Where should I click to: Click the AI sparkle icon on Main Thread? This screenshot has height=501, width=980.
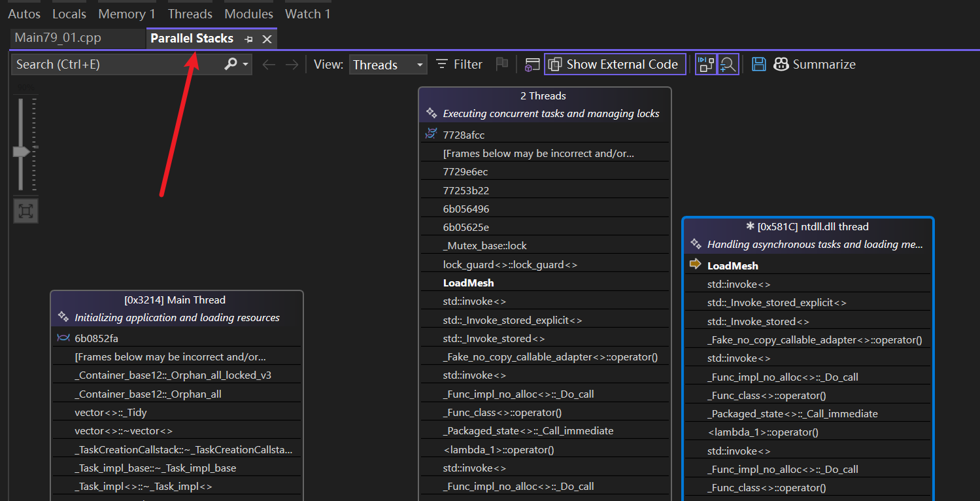click(63, 317)
